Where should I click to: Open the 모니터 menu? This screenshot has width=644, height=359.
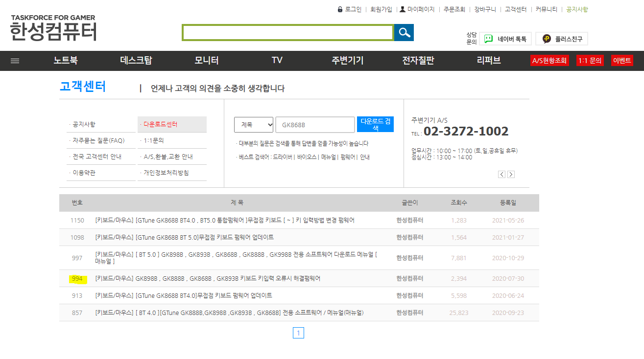[207, 61]
